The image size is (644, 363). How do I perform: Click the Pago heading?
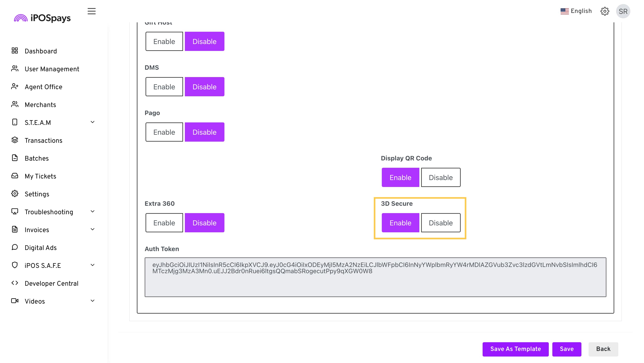tap(152, 113)
